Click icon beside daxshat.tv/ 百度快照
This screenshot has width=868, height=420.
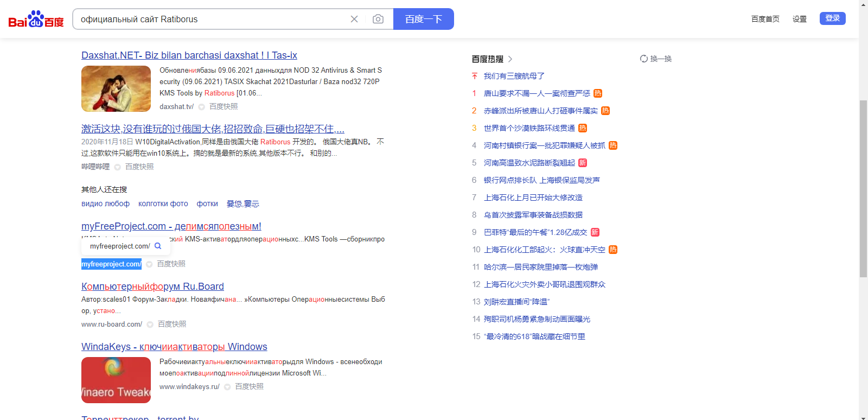(x=201, y=107)
